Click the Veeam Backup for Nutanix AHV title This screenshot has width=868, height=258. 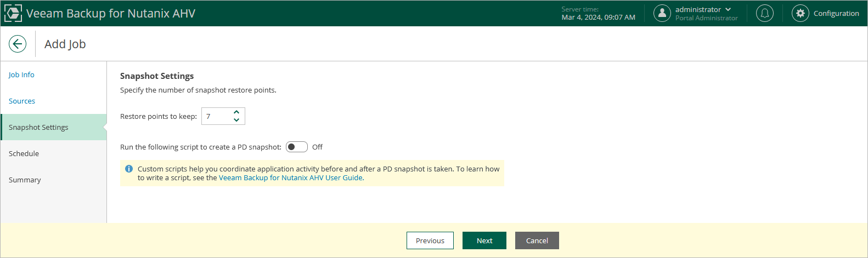coord(111,13)
